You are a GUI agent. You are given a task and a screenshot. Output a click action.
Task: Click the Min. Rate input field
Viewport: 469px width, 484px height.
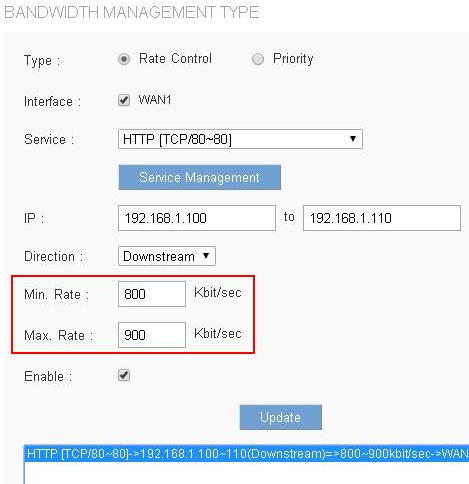(152, 294)
